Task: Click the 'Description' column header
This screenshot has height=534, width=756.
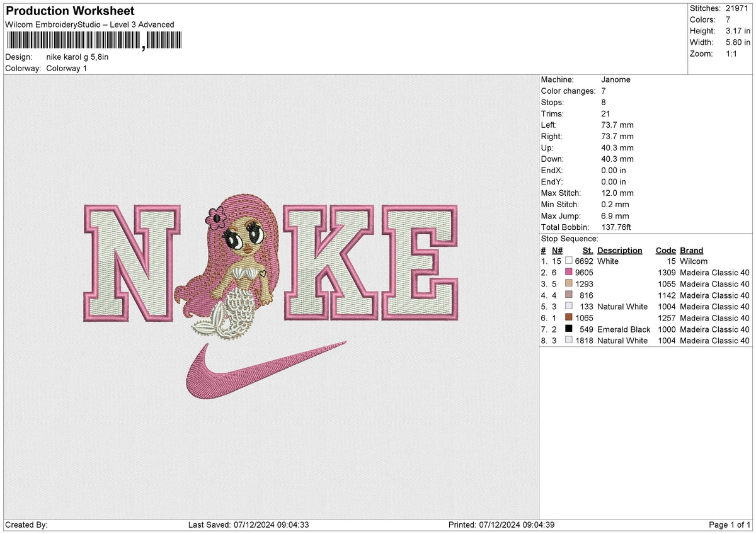Action: pyautogui.click(x=620, y=250)
